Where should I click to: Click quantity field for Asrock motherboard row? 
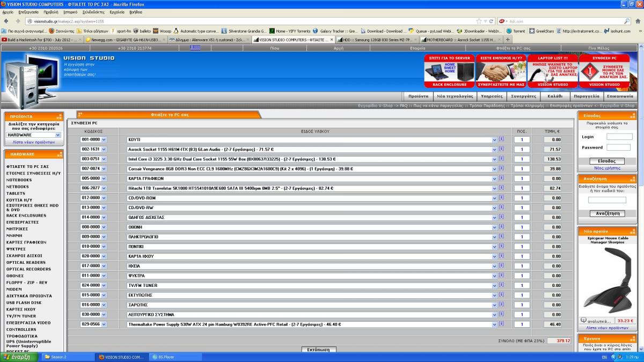tap(522, 149)
